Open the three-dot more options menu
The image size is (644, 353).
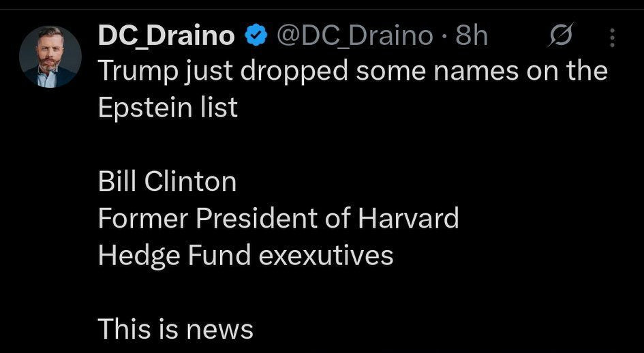click(x=611, y=37)
